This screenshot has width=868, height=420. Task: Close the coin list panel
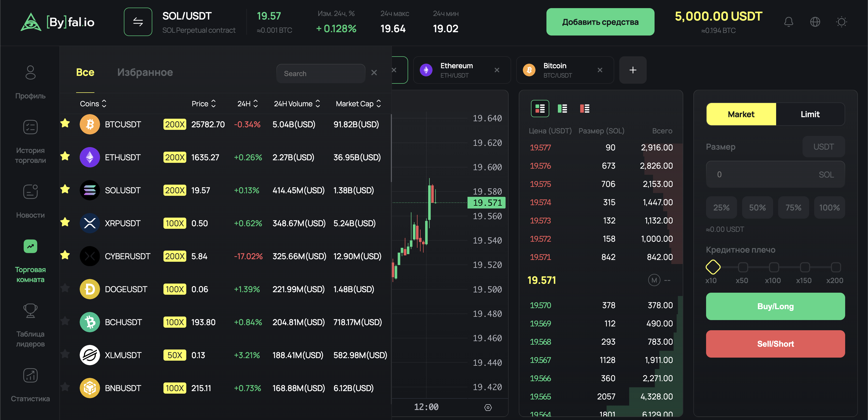point(374,73)
